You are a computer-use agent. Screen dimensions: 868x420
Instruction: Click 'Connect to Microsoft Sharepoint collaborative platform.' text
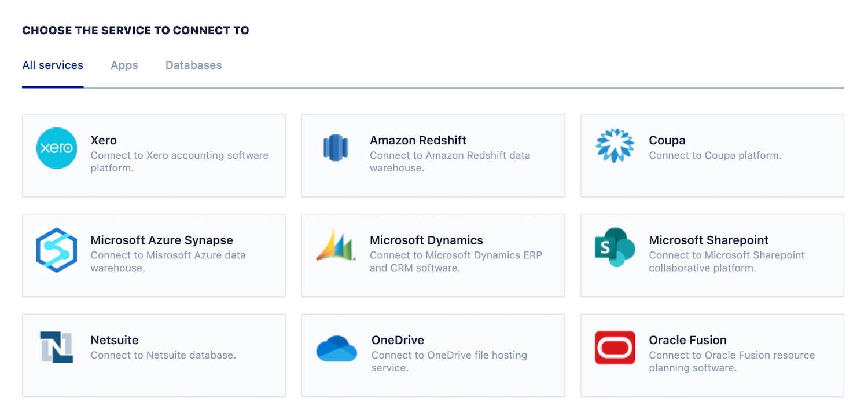tap(727, 261)
